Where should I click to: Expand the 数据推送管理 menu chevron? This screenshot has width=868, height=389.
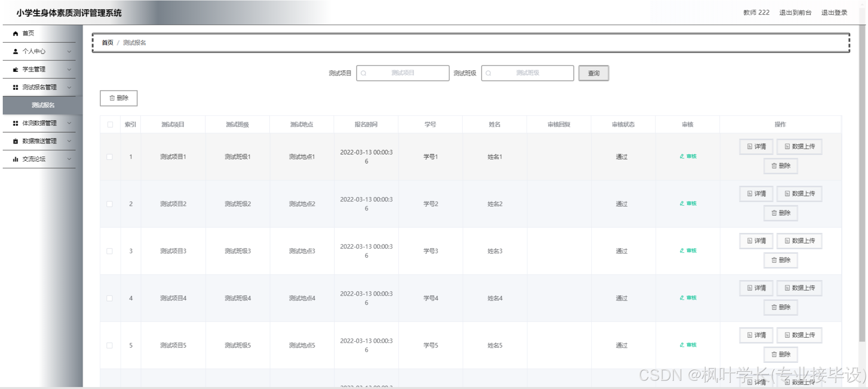69,141
